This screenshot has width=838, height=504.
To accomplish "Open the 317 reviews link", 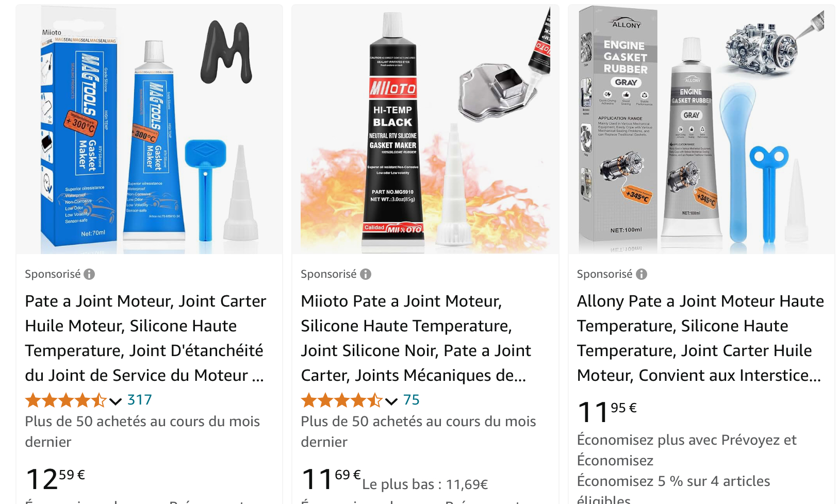I will [x=139, y=400].
